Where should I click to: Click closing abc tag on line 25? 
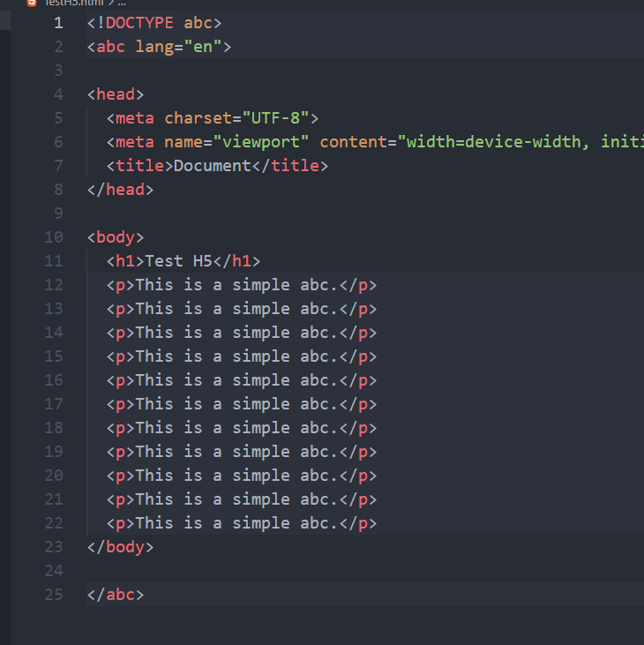[116, 595]
